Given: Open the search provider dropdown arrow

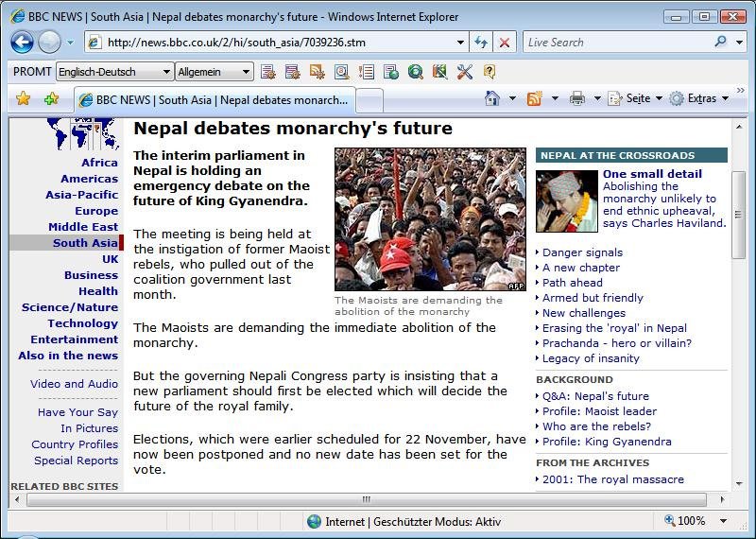Looking at the screenshot, I should pyautogui.click(x=740, y=43).
